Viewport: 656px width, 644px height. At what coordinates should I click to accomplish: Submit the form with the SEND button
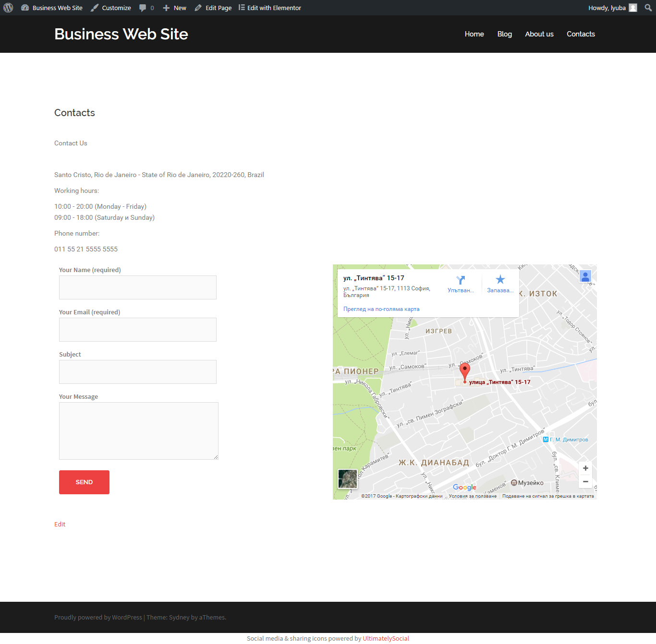[x=84, y=482]
